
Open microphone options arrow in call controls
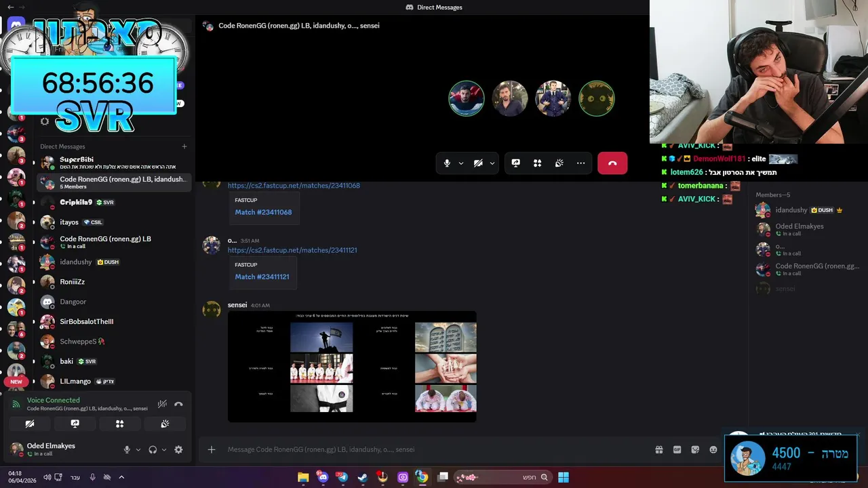[461, 163]
